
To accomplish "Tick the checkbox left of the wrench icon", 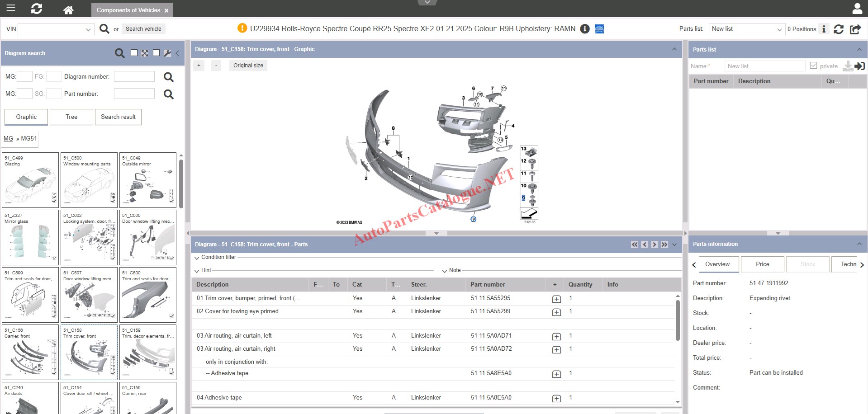I will [x=156, y=53].
